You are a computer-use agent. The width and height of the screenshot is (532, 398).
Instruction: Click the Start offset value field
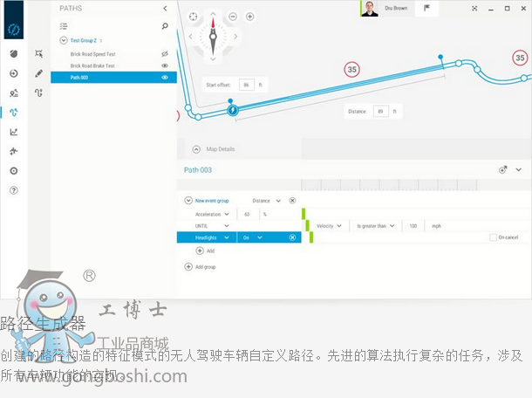click(x=246, y=85)
